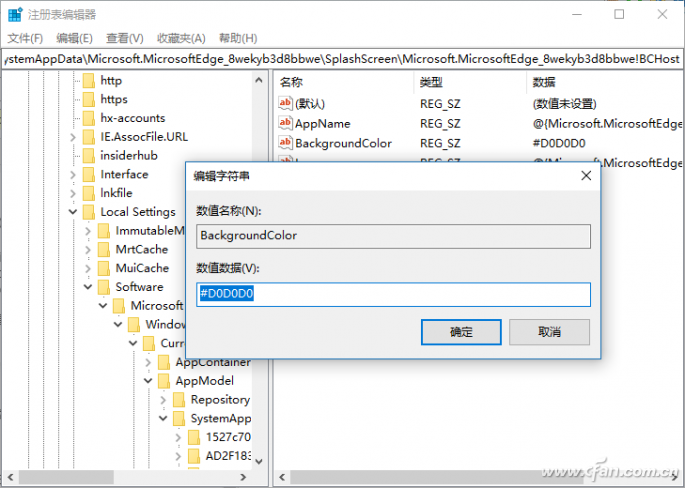The width and height of the screenshot is (685, 488).
Task: Open the 文件(F) menu
Action: pos(25,38)
